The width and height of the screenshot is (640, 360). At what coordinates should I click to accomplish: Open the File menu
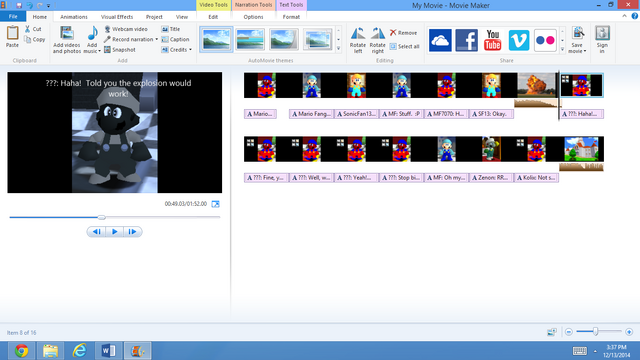pyautogui.click(x=13, y=17)
